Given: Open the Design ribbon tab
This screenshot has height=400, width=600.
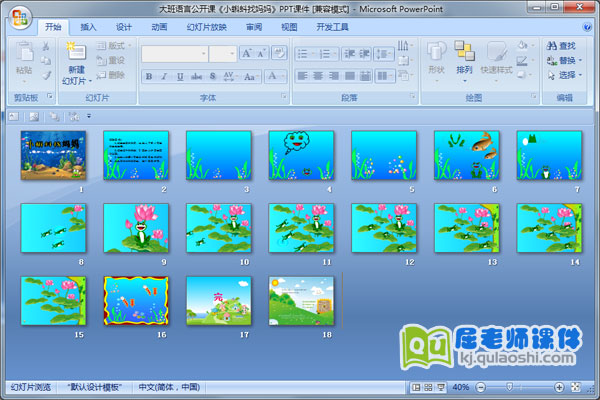Looking at the screenshot, I should [123, 27].
